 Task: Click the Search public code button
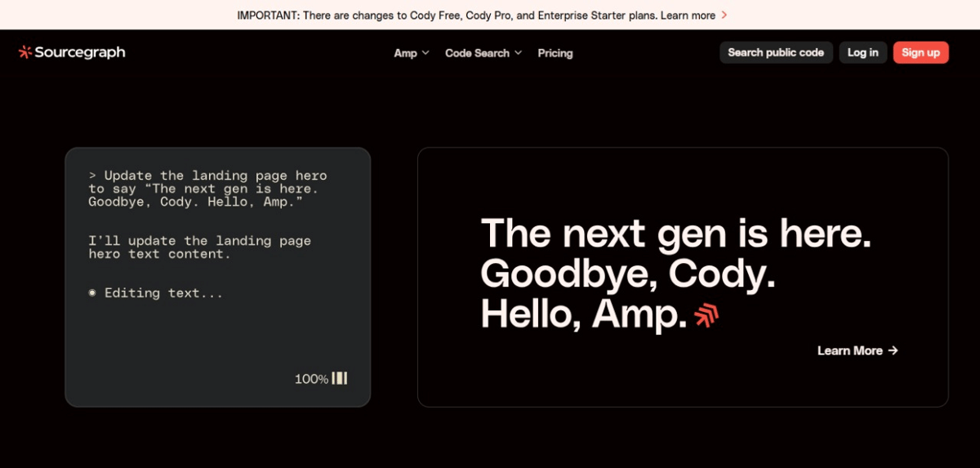click(x=776, y=52)
